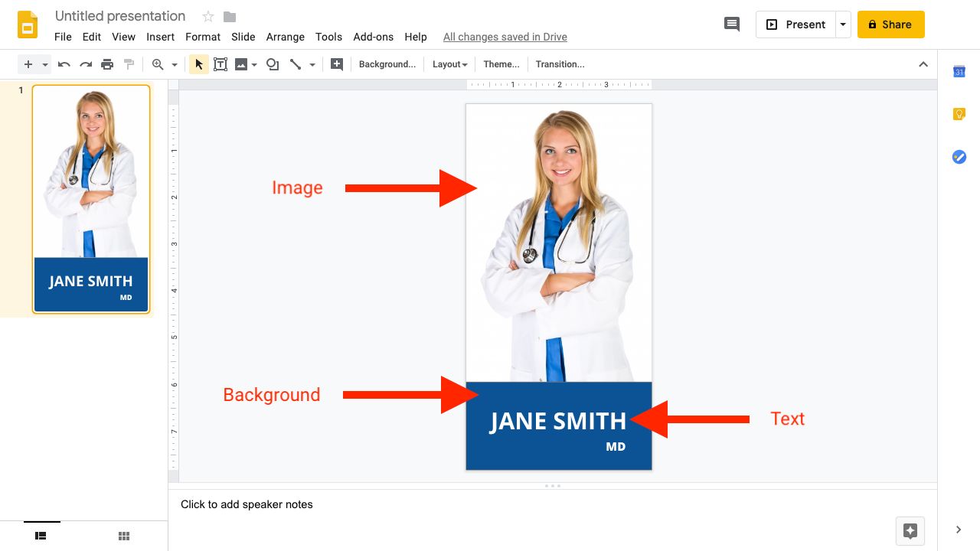Open All changes saved in Drive
This screenshot has height=551, width=980.
(x=505, y=37)
